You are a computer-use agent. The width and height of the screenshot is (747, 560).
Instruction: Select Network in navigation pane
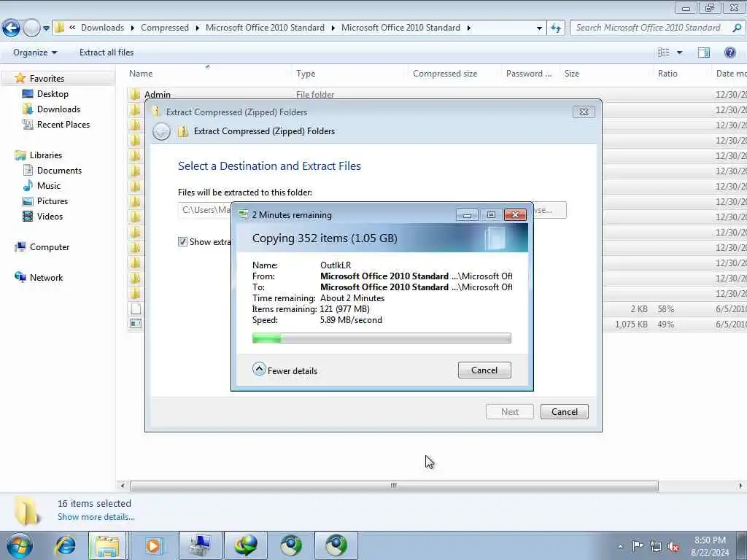point(46,278)
